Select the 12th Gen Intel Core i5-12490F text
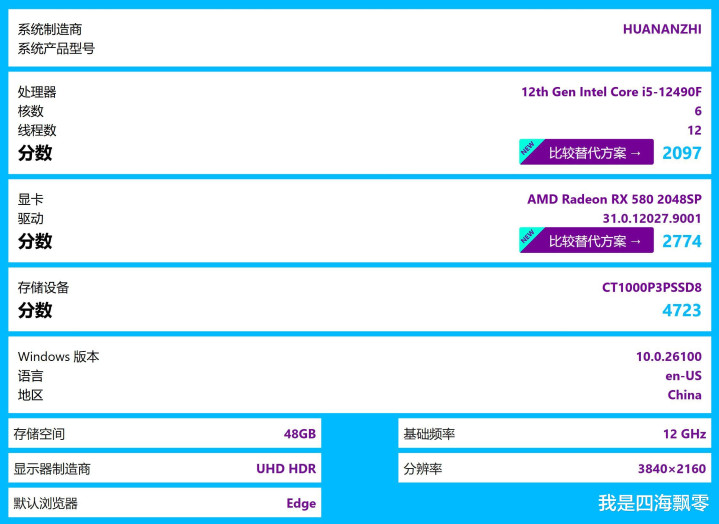Screen dimensions: 719x524 (611, 92)
